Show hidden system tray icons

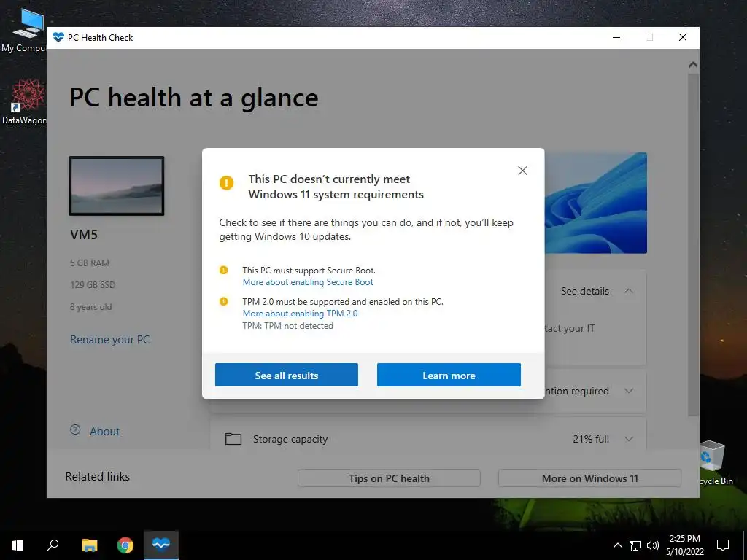coord(617,545)
